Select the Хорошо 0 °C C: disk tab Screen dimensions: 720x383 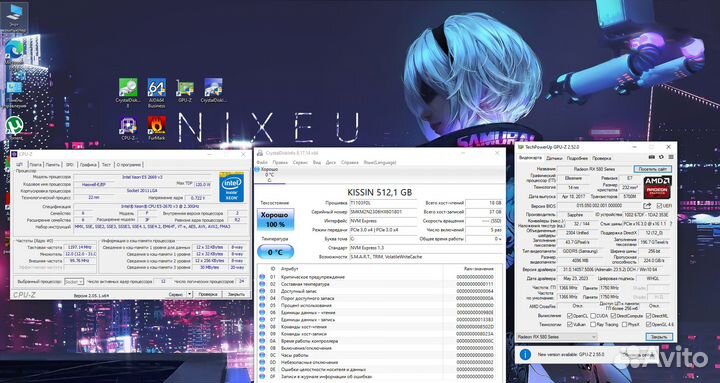pos(270,175)
